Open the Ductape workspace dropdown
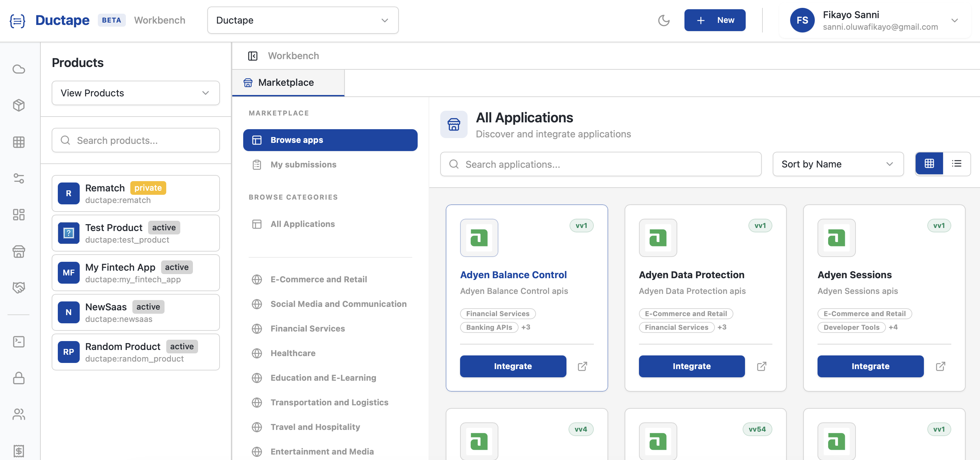 [x=303, y=20]
